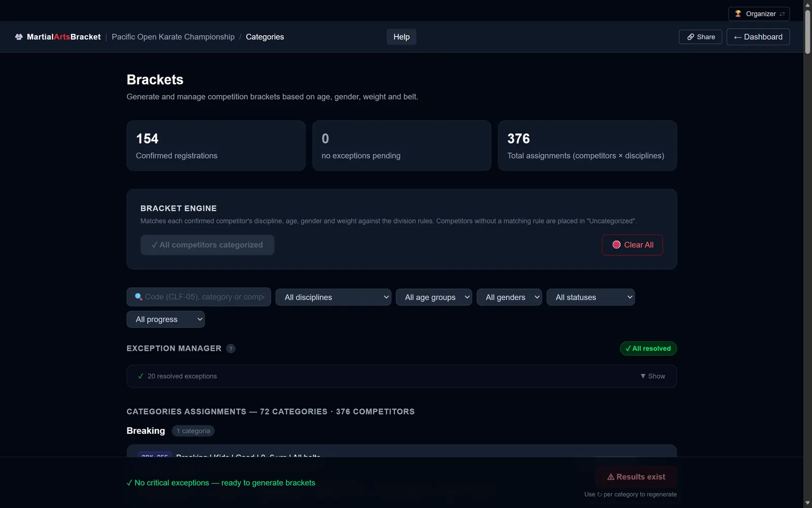Open the All disciplines dropdown
Image resolution: width=812 pixels, height=508 pixels.
(333, 297)
